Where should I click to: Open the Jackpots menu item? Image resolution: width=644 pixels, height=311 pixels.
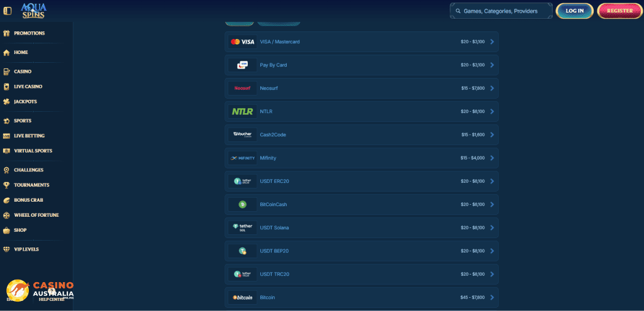(25, 101)
